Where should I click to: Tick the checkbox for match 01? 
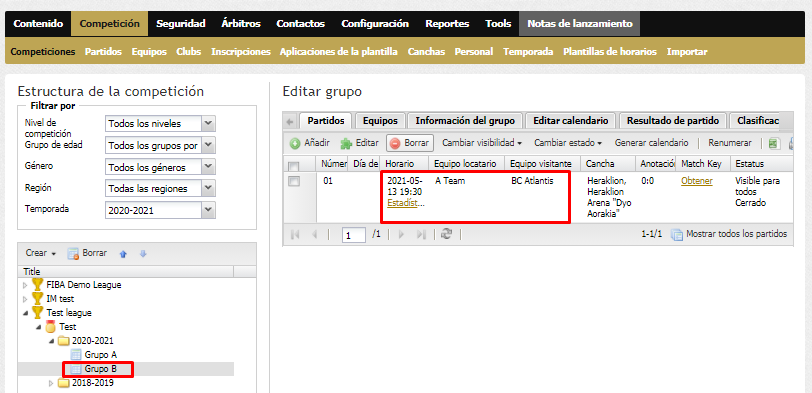[294, 181]
